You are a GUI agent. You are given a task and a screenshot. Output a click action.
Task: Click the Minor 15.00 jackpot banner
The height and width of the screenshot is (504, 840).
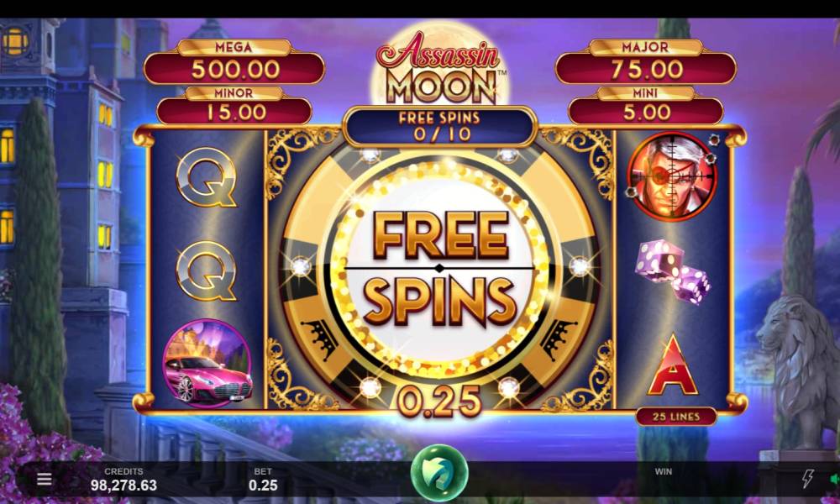pos(234,106)
